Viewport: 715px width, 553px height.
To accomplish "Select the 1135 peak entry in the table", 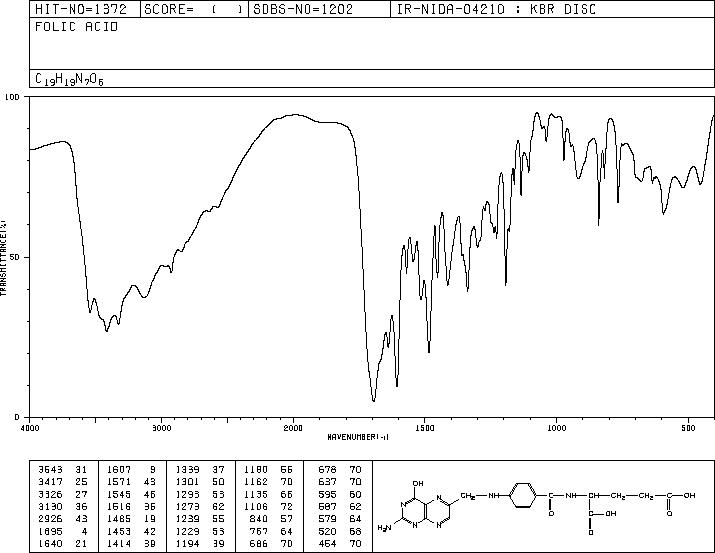I will (268, 494).
